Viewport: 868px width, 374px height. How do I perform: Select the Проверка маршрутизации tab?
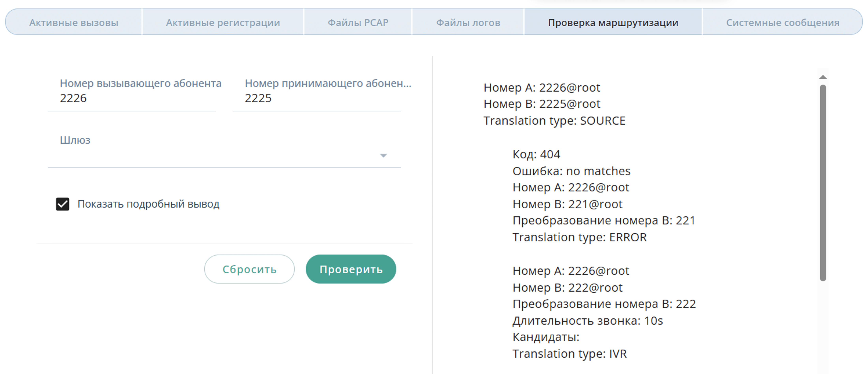point(613,22)
